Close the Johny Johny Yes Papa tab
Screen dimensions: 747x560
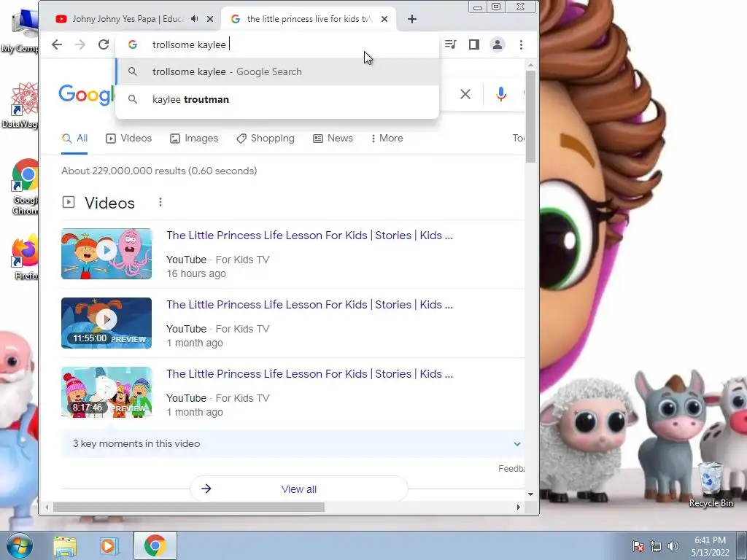pos(210,19)
